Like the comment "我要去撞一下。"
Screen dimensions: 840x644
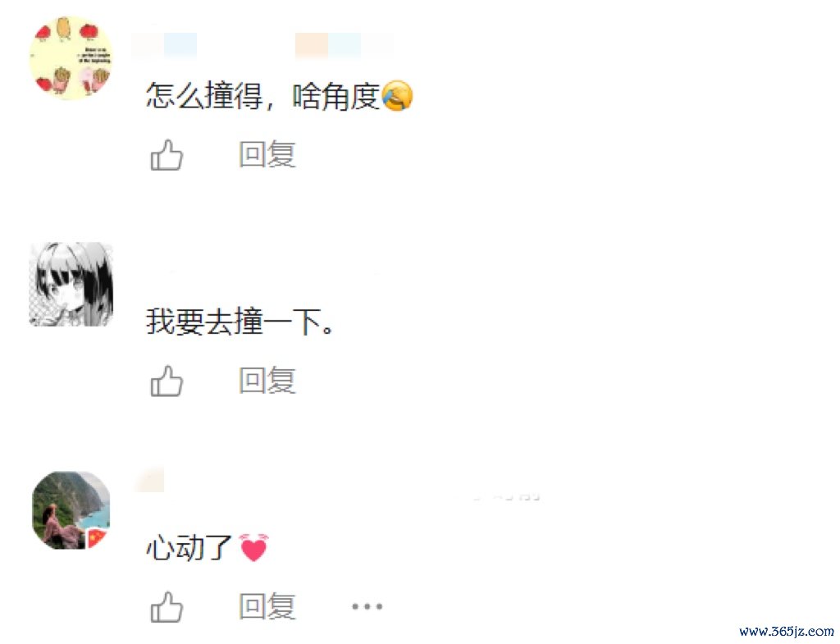point(167,381)
